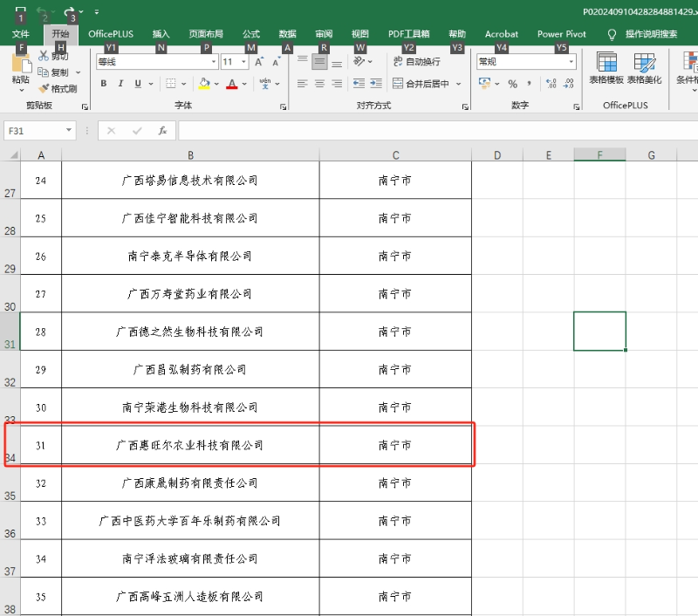This screenshot has width=698, height=616.
Task: Open Number dialog launcher
Action: (577, 106)
